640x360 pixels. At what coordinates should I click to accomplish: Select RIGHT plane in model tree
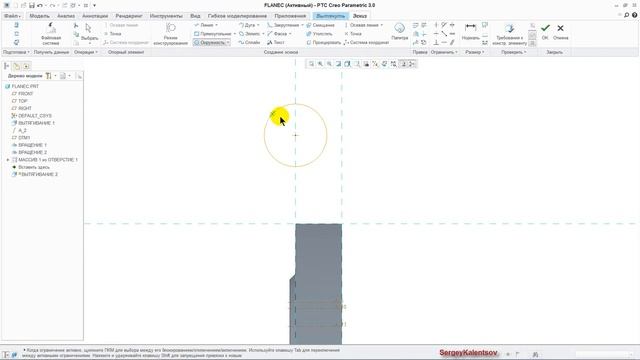click(x=22, y=109)
